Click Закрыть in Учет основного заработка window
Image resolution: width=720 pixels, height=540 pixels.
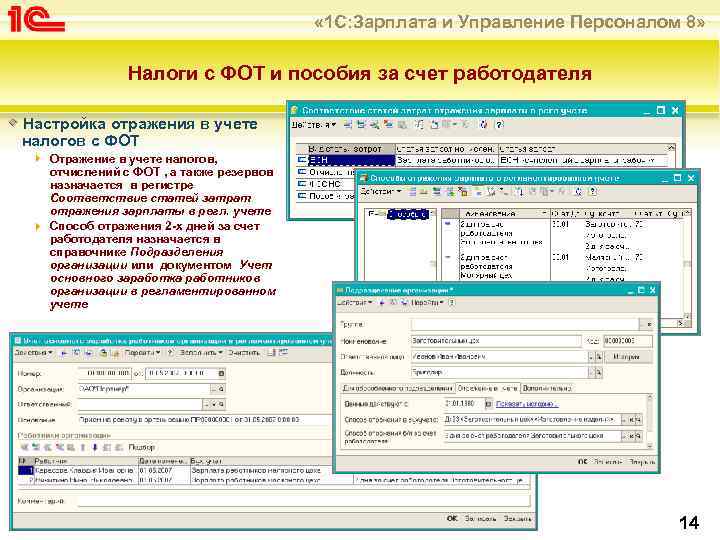[517, 518]
